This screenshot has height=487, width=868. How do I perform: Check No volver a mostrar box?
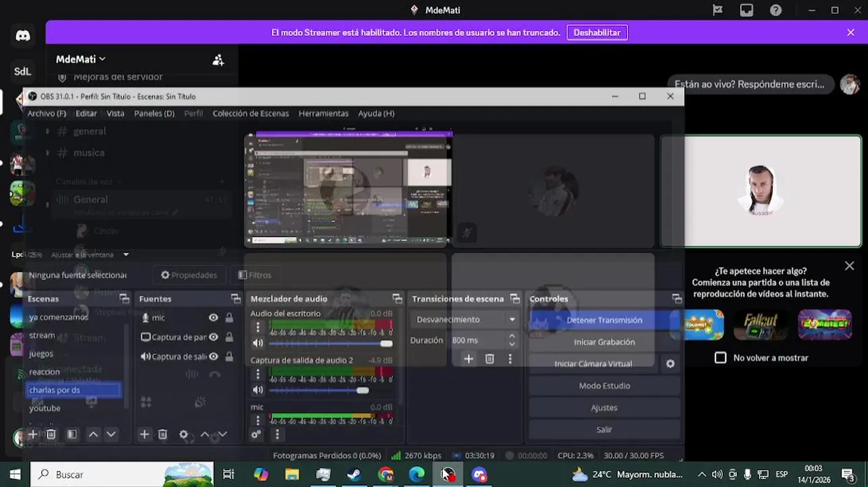tap(721, 357)
